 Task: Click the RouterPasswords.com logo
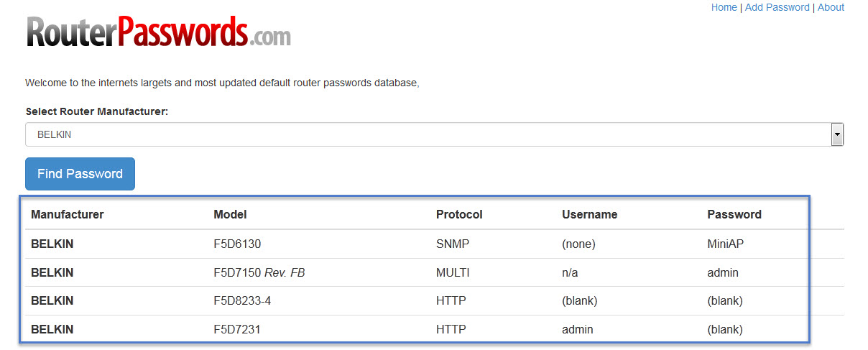pos(158,32)
